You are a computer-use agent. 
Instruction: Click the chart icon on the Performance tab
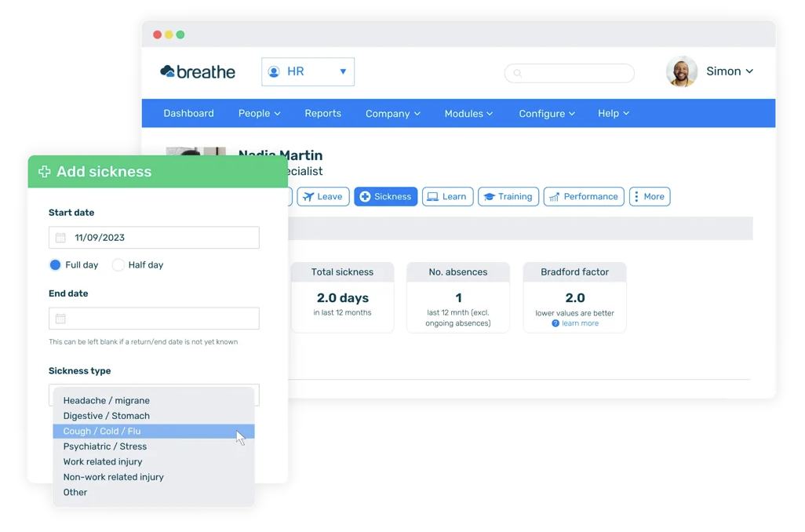555,196
